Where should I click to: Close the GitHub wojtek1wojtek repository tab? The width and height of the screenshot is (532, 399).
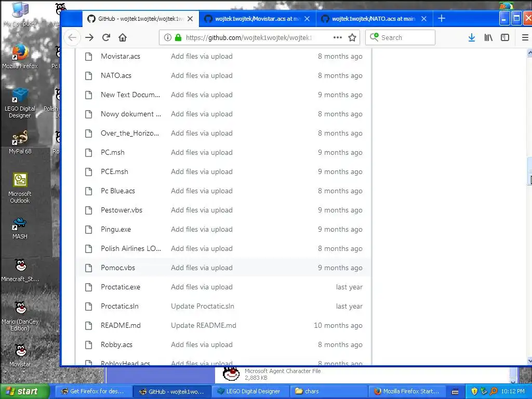190,19
